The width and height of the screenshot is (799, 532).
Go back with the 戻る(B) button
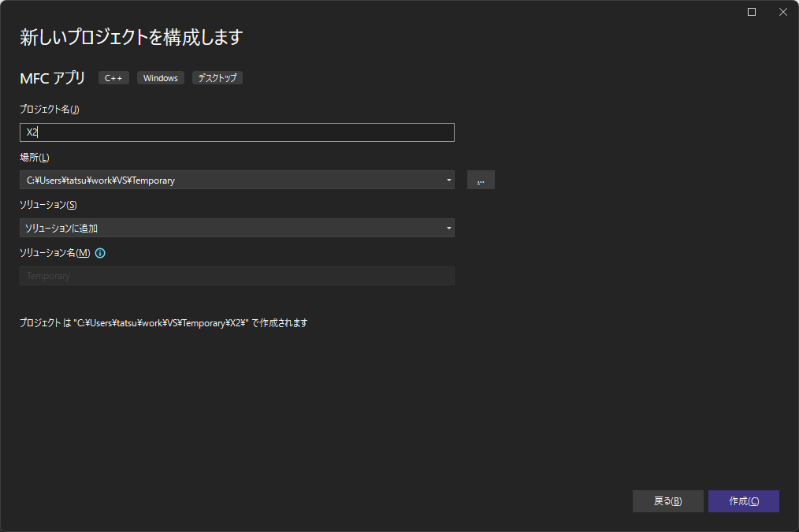coord(667,501)
